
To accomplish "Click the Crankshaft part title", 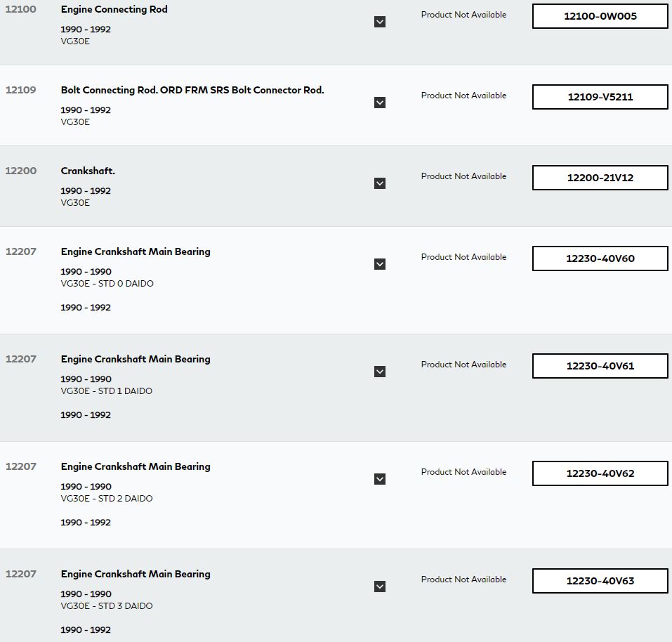I will pyautogui.click(x=88, y=171).
